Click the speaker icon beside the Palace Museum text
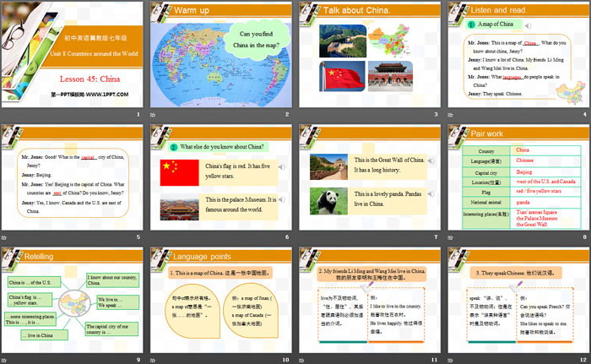This screenshot has height=364, width=591. [281, 200]
